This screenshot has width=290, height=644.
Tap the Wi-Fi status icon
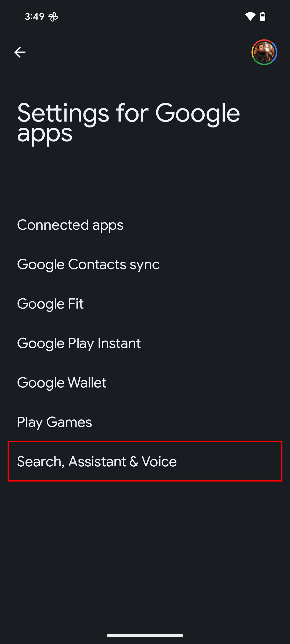tap(250, 17)
